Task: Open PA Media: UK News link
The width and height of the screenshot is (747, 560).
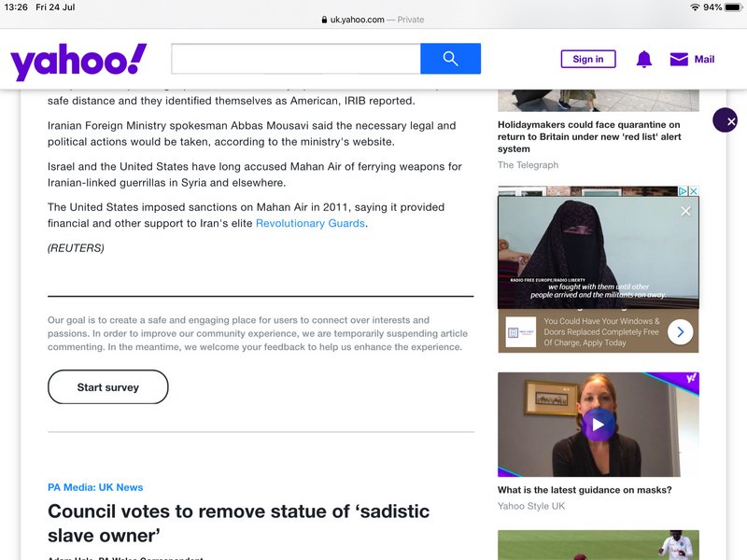Action: [x=95, y=487]
